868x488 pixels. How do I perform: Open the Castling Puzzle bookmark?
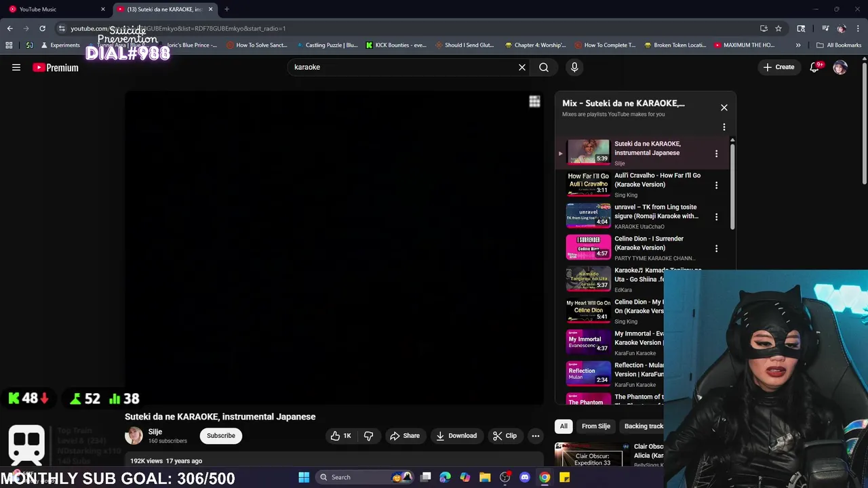click(x=327, y=45)
